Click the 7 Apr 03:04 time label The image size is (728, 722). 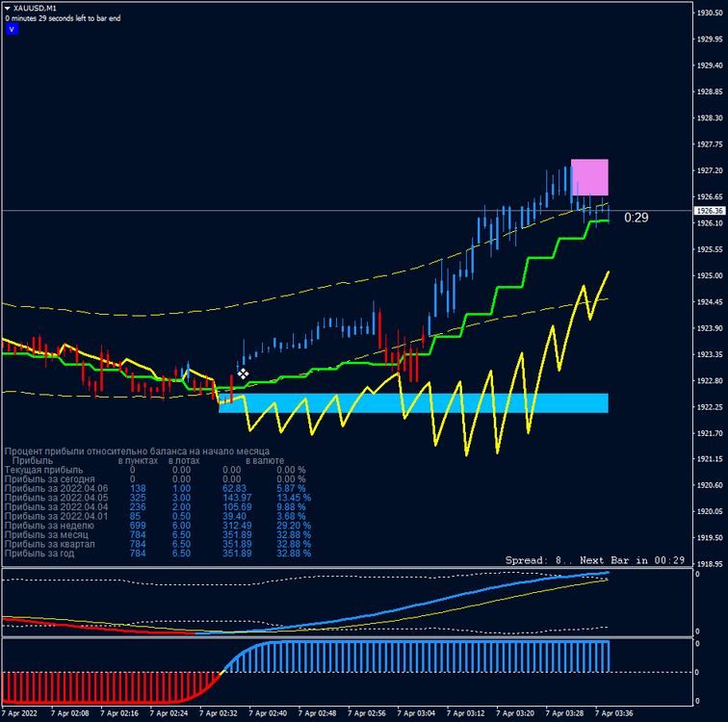click(x=416, y=713)
